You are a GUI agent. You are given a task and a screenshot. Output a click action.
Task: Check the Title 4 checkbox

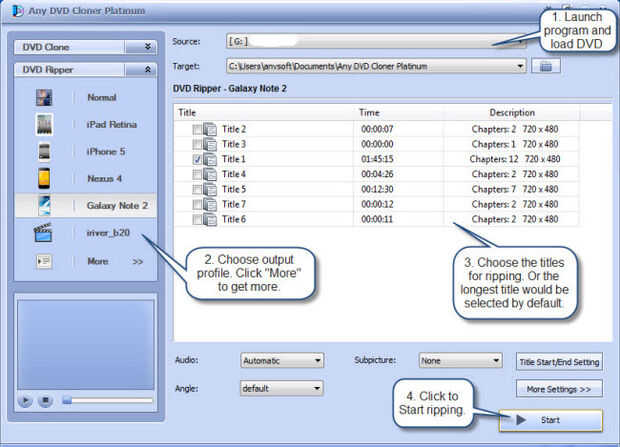click(197, 174)
